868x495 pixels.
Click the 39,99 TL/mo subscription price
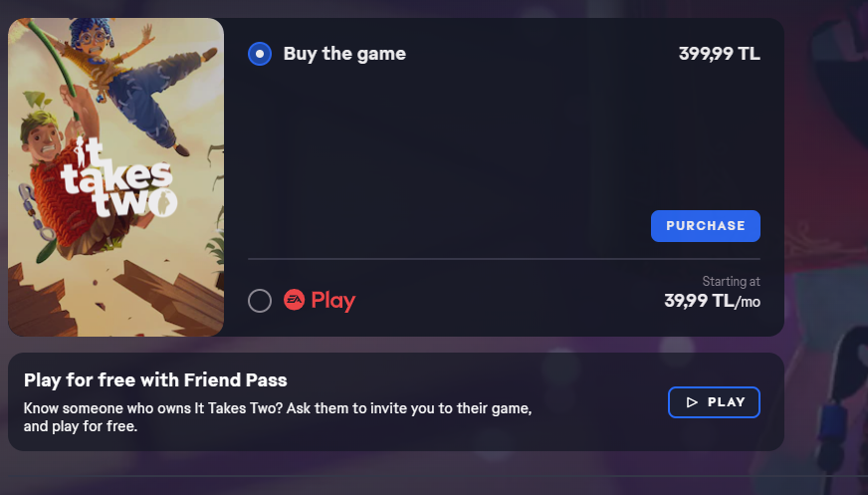[713, 301]
